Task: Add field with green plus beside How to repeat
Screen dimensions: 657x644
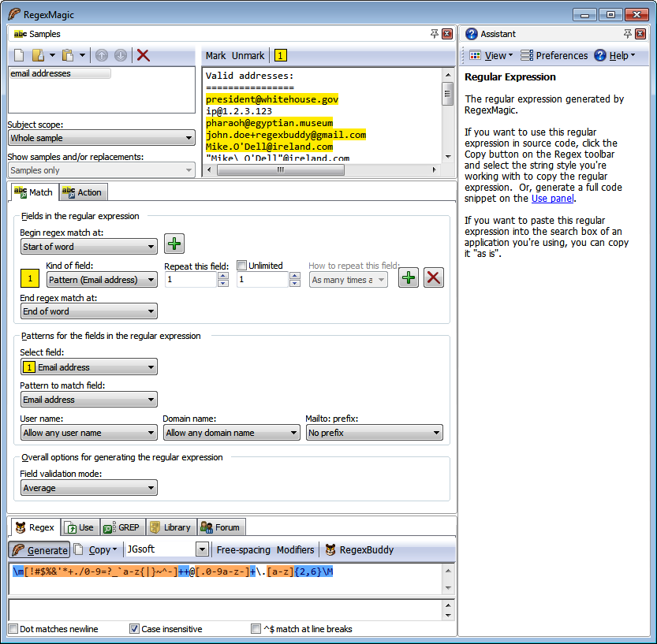Action: pos(409,277)
